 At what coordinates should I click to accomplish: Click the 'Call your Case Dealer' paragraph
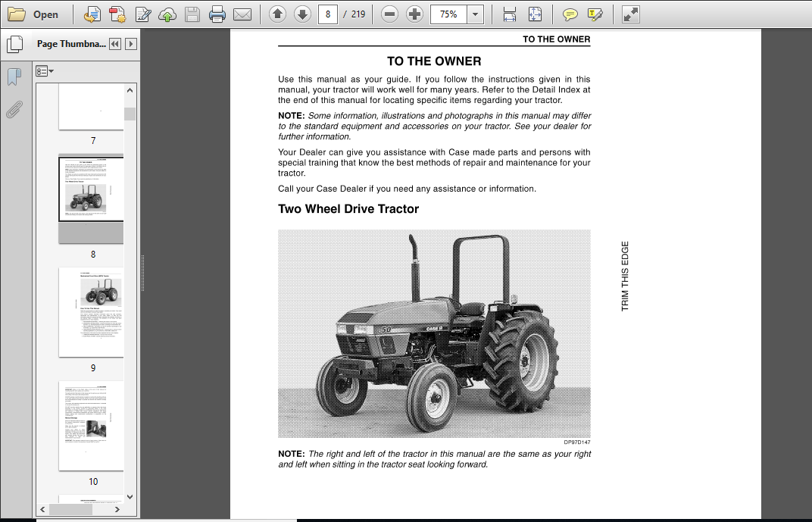coord(407,189)
